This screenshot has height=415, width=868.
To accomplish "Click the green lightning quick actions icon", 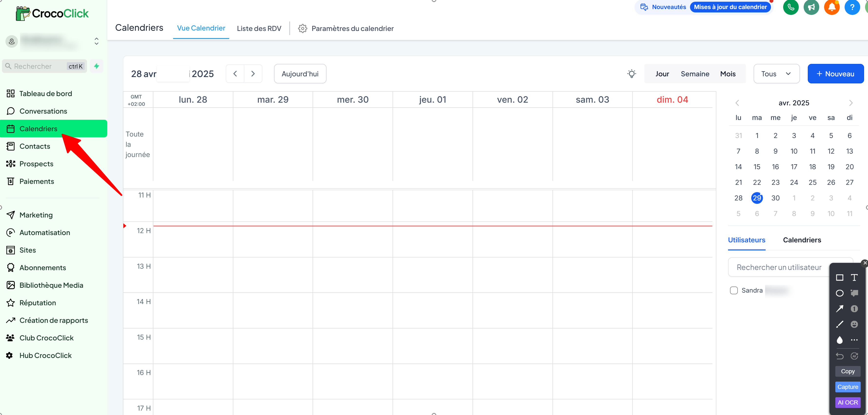I will coord(96,66).
